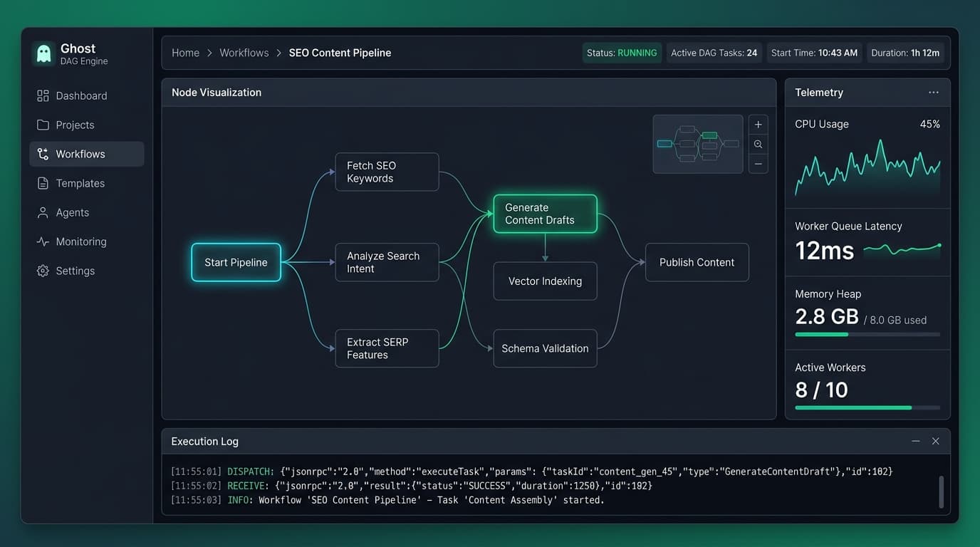Zoom in on the node graph
The width and height of the screenshot is (980, 547).
tap(758, 125)
